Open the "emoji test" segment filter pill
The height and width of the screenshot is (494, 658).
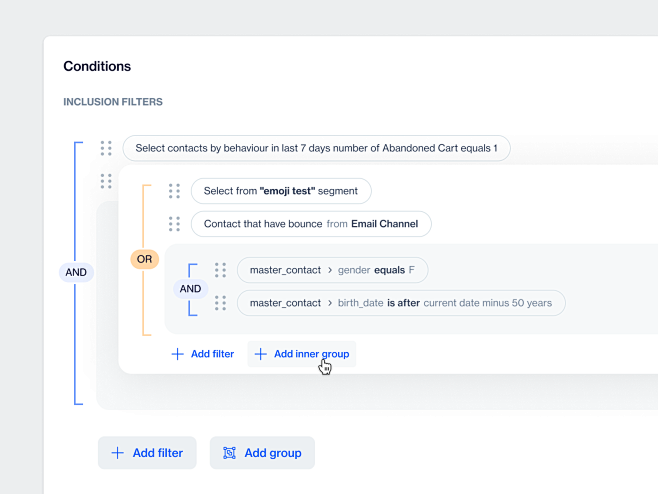click(281, 191)
